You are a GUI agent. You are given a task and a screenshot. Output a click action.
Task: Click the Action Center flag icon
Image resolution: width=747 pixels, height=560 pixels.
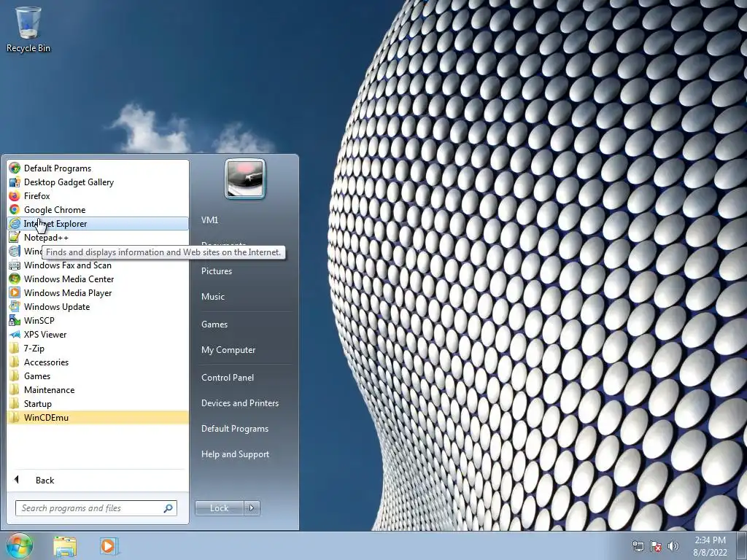(x=656, y=546)
